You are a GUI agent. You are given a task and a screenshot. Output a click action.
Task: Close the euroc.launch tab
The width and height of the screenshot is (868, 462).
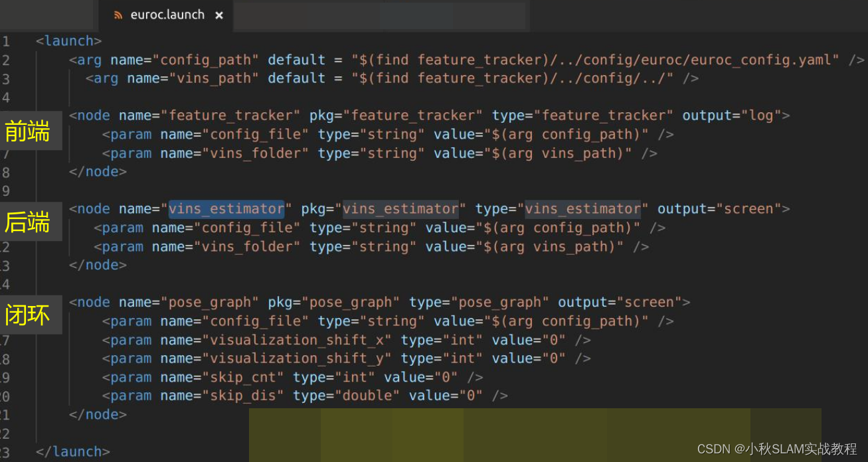219,15
